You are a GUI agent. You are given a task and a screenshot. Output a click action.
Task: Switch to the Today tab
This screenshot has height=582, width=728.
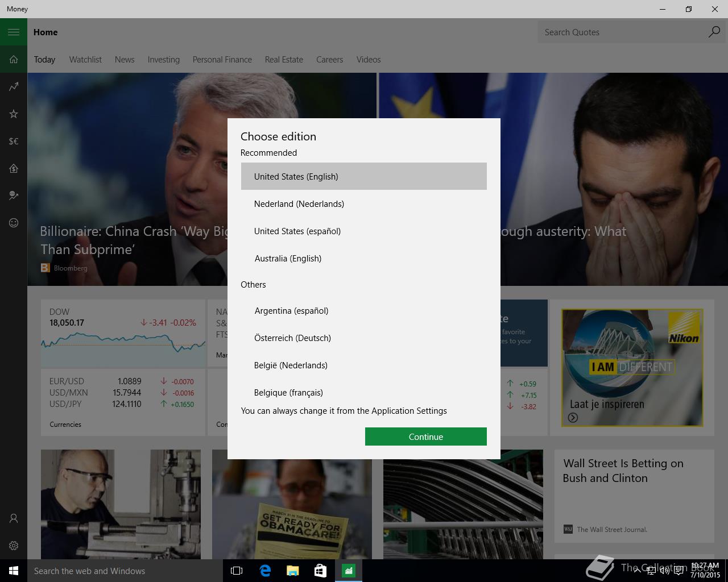tap(44, 59)
